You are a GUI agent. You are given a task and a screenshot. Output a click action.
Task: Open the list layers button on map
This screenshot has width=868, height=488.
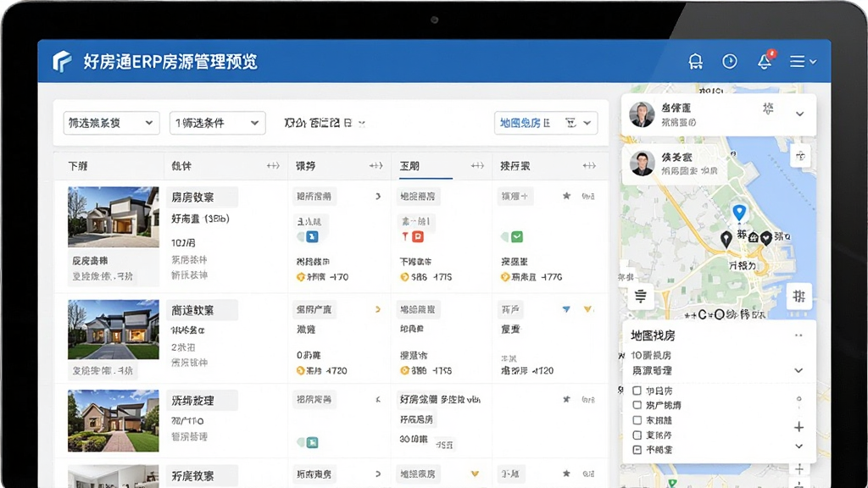click(x=641, y=297)
